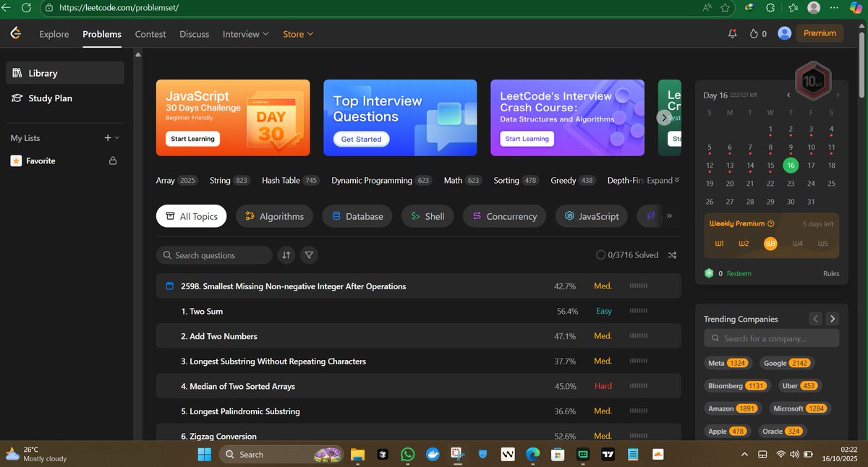Expand My Lists options chevron

pos(117,138)
